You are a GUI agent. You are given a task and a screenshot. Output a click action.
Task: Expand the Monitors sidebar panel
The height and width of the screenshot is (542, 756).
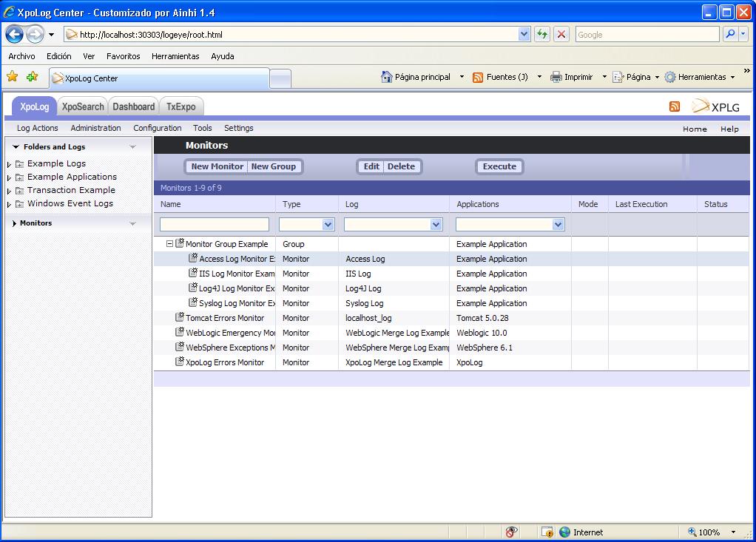(x=14, y=223)
